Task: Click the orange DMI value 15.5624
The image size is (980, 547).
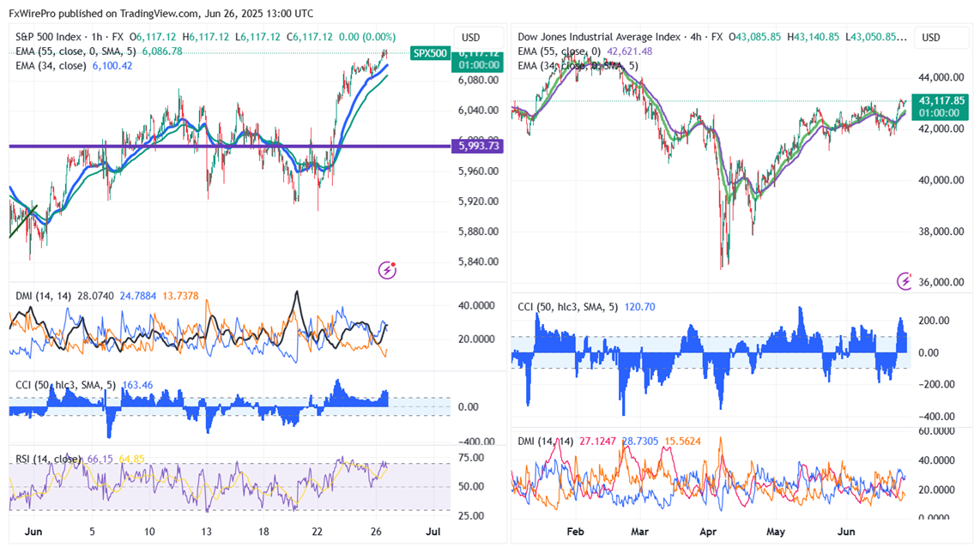Action: point(682,441)
